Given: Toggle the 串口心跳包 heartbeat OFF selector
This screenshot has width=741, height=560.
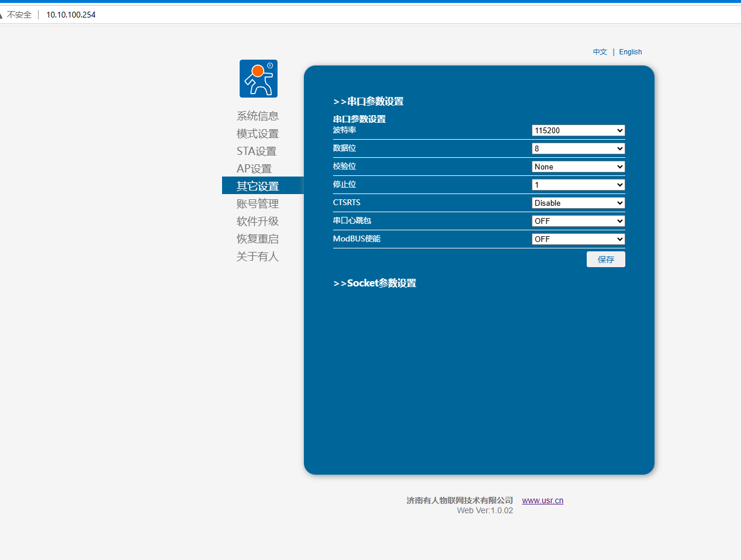Looking at the screenshot, I should [x=578, y=221].
